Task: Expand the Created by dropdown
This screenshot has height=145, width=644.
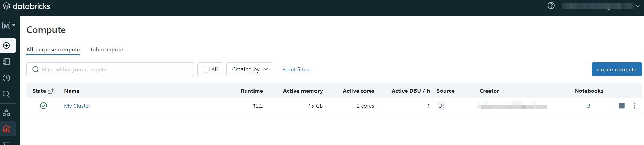Action: point(250,69)
